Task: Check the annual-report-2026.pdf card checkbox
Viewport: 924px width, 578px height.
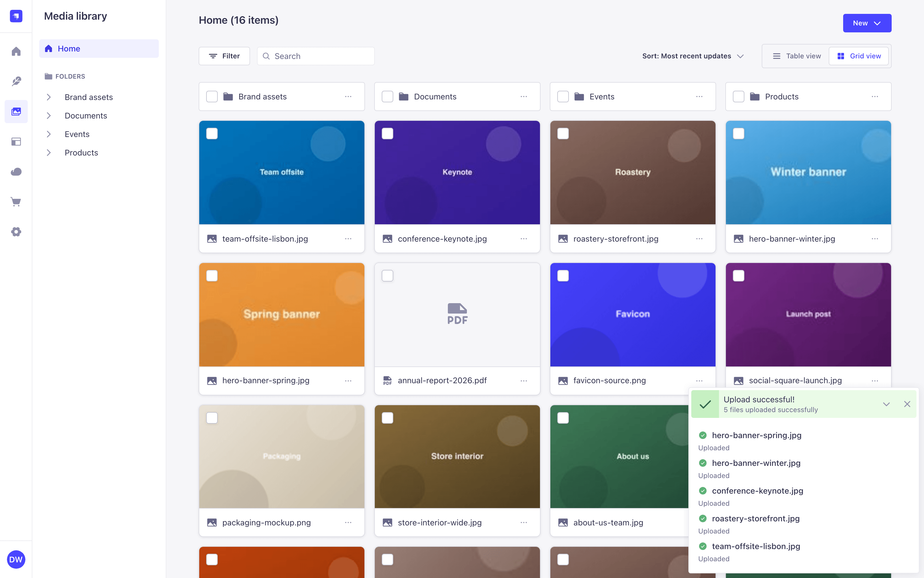Action: click(x=388, y=276)
